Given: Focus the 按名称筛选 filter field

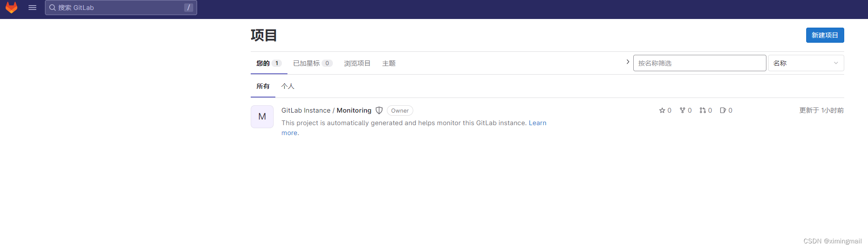Looking at the screenshot, I should click(x=699, y=63).
